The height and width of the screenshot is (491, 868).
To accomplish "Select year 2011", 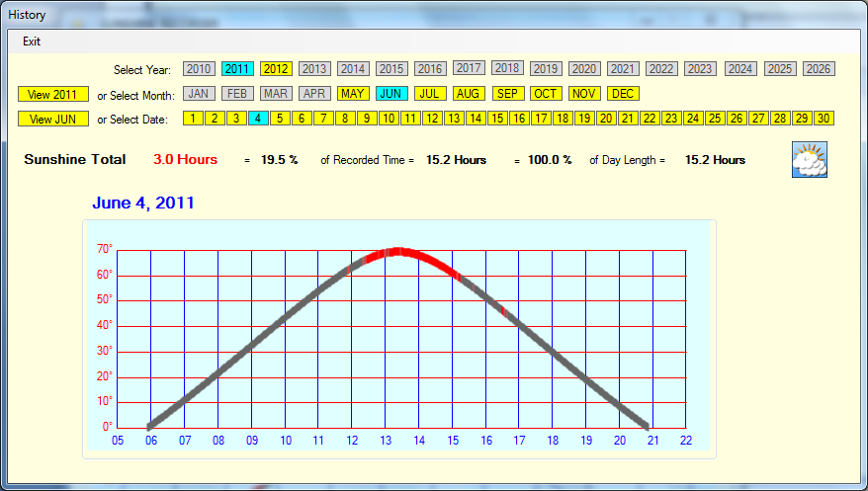I will click(x=237, y=68).
